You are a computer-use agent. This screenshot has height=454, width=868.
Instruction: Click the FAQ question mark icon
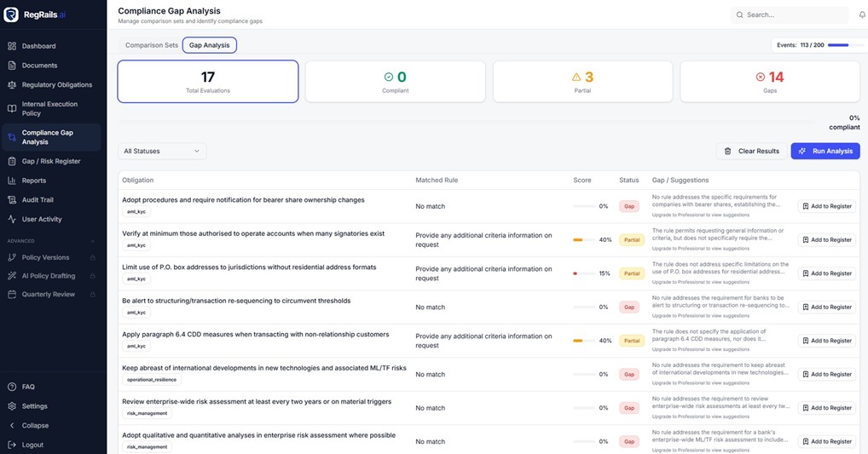12,387
